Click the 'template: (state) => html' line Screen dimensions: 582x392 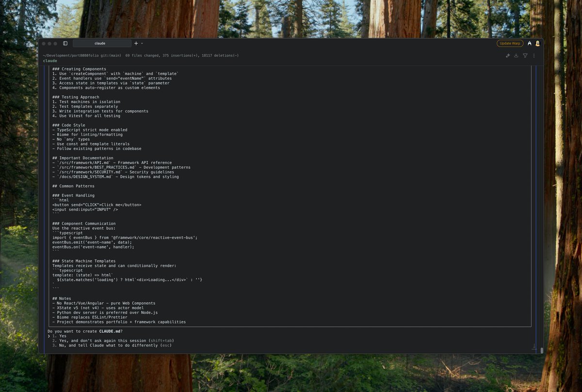coord(82,275)
